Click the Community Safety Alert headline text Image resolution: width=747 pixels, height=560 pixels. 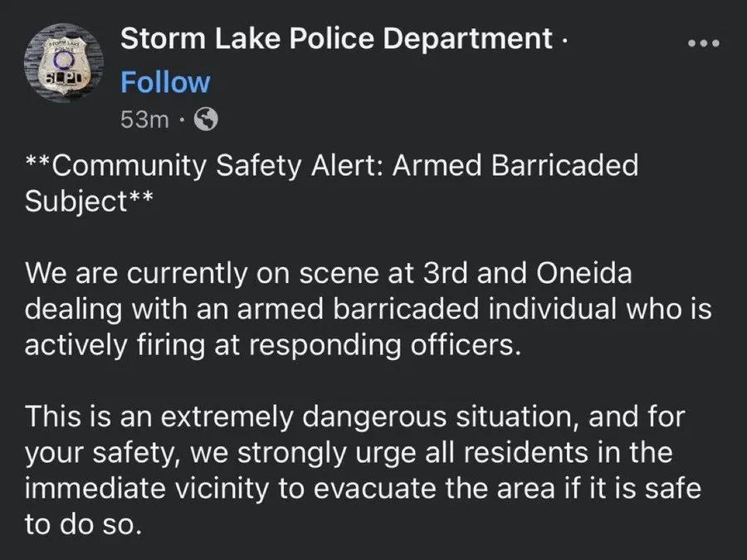coord(331,183)
